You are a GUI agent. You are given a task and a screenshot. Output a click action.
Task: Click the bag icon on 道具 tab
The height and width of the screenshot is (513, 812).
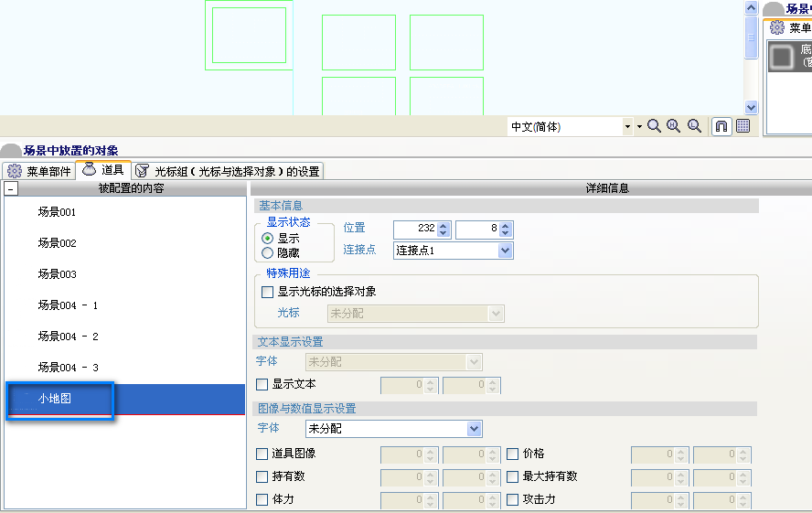[89, 169]
